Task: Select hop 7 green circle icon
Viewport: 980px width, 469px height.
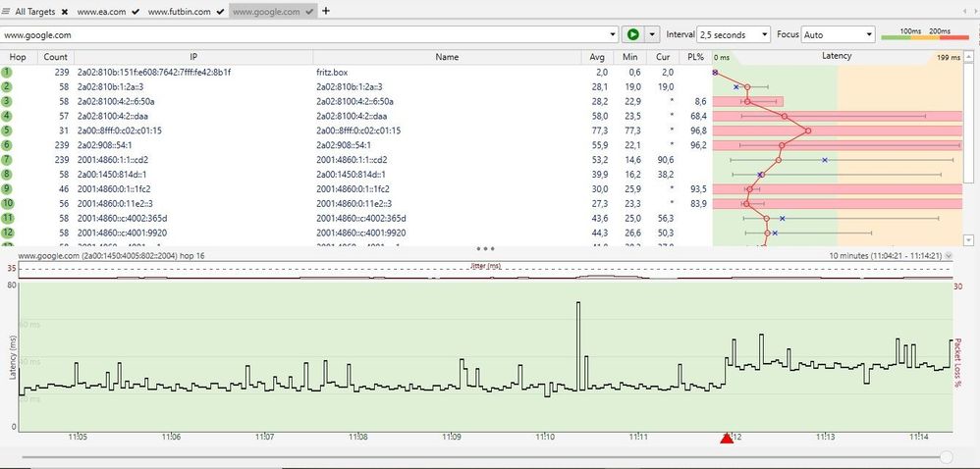Action: [7, 160]
